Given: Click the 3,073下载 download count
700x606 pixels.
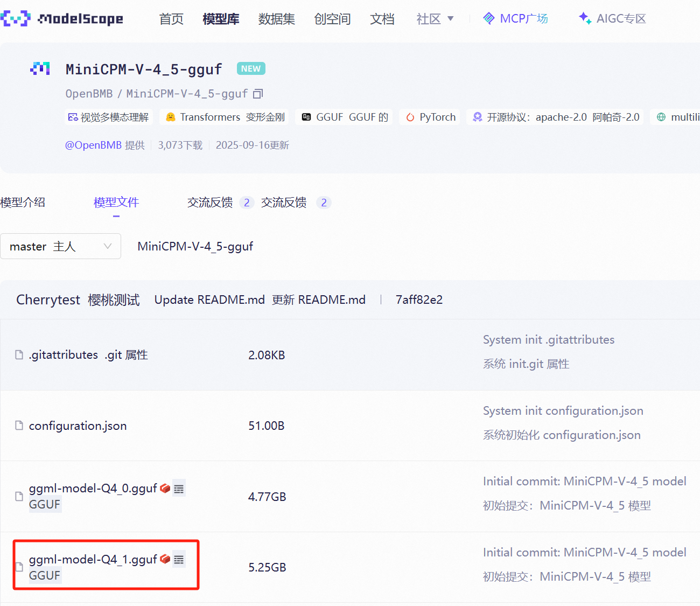Looking at the screenshot, I should coord(180,145).
